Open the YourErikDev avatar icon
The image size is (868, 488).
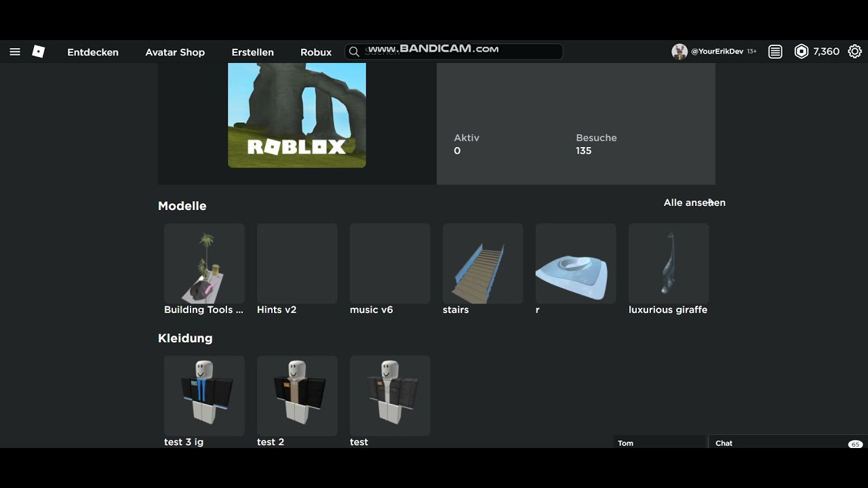point(679,52)
